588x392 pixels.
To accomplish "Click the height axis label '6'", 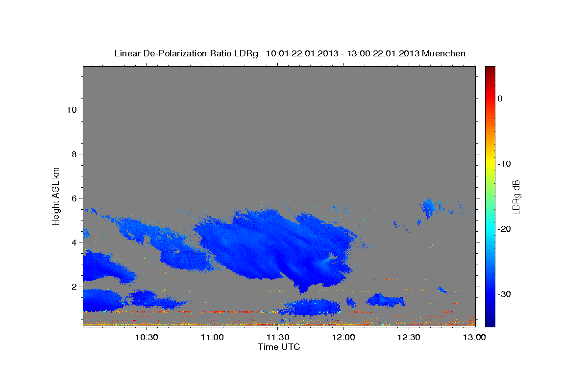I will (73, 198).
